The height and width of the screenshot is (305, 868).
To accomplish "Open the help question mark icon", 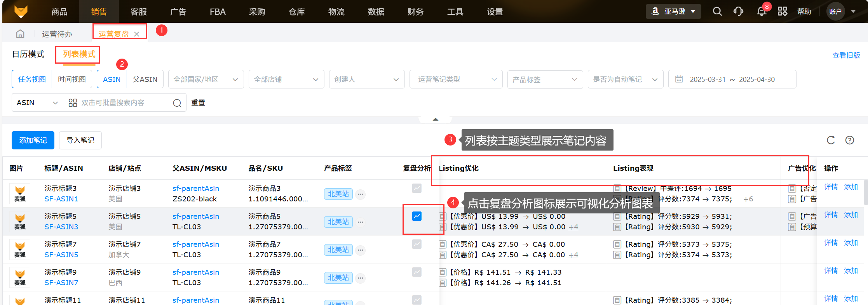I will click(x=850, y=140).
